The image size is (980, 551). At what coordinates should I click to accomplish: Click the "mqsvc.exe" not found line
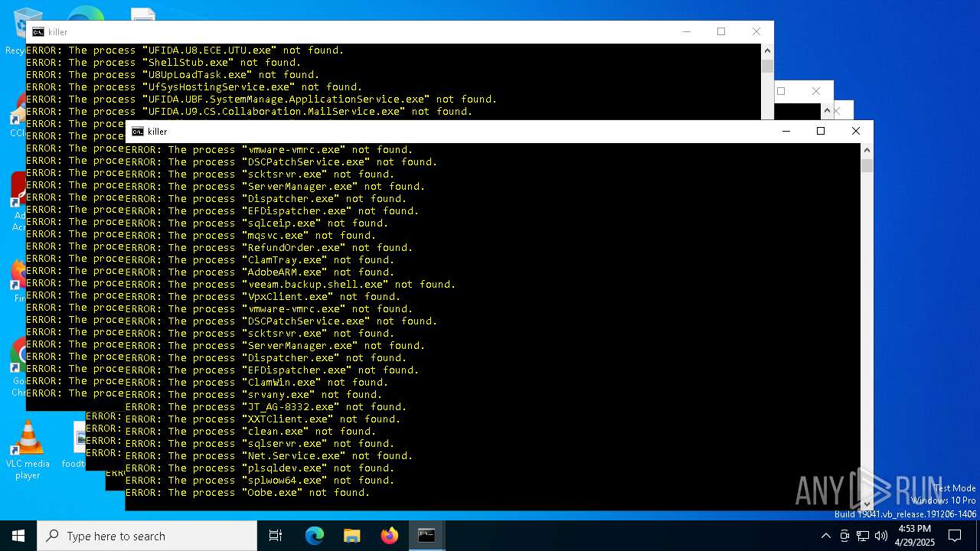pos(250,236)
